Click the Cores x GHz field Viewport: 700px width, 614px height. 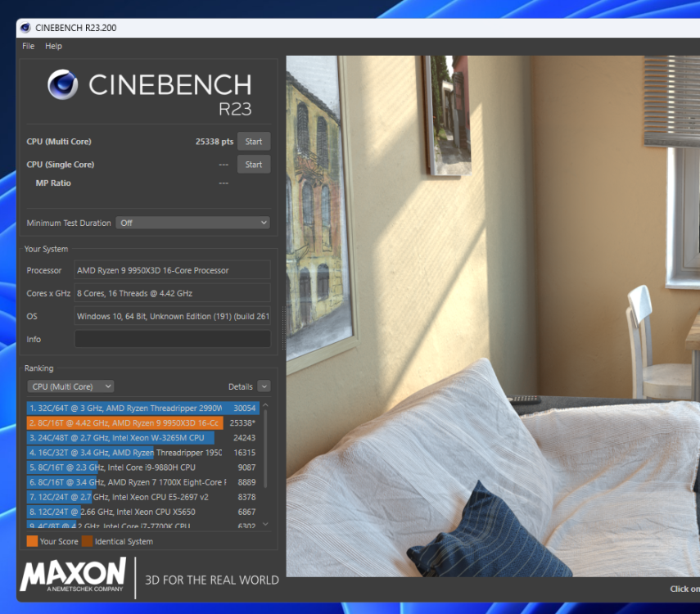[x=172, y=293]
